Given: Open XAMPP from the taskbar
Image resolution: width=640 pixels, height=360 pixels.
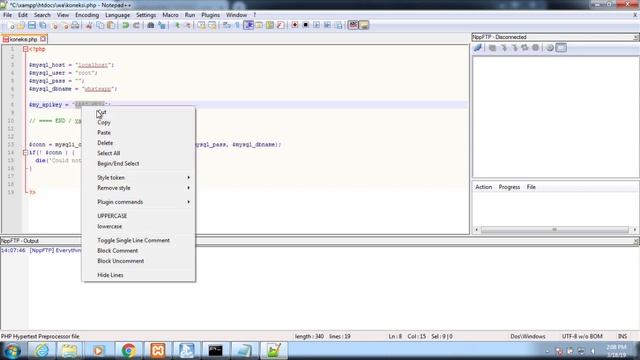Looking at the screenshot, I should click(158, 351).
